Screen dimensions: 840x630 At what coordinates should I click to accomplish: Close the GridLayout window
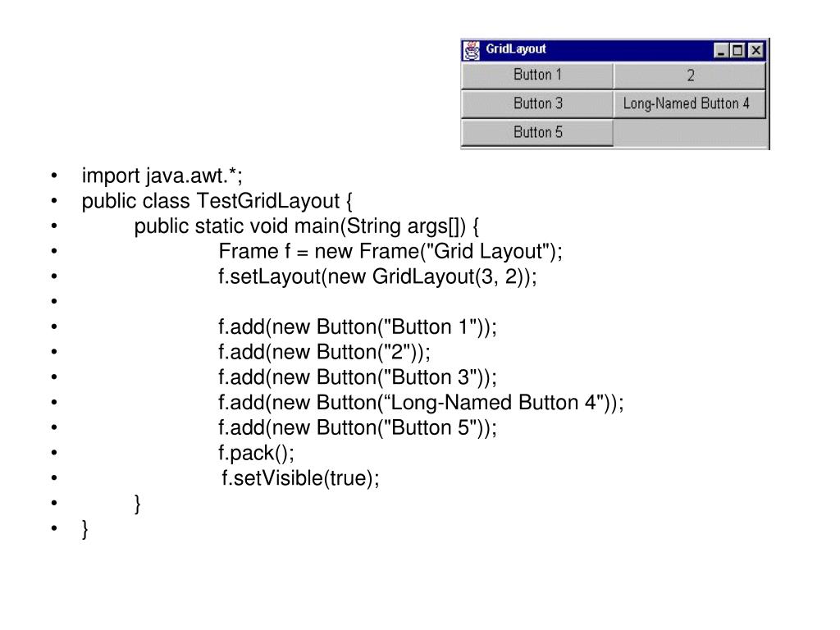(756, 50)
